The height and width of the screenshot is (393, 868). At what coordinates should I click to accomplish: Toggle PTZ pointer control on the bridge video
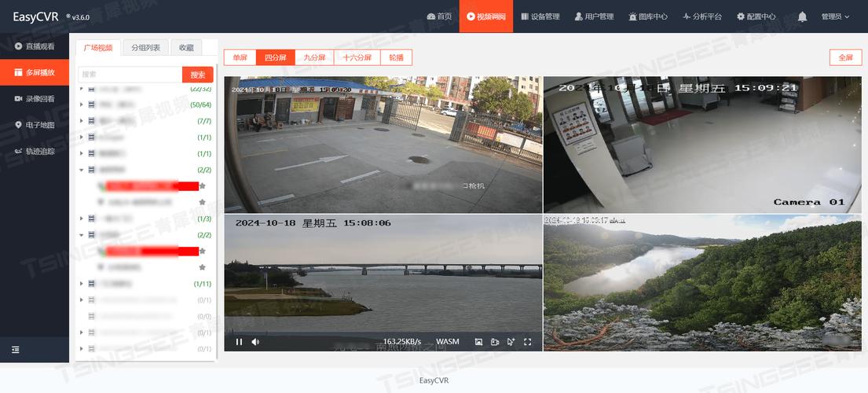[511, 342]
